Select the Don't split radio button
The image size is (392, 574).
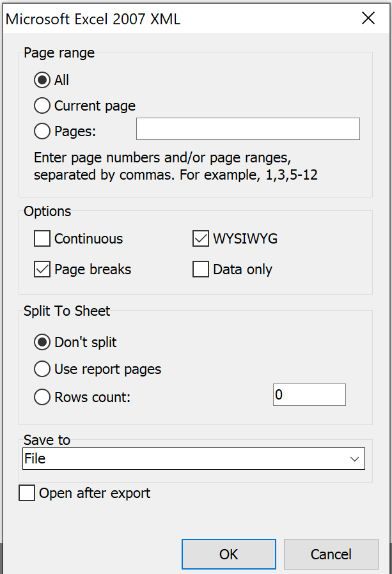tap(42, 342)
